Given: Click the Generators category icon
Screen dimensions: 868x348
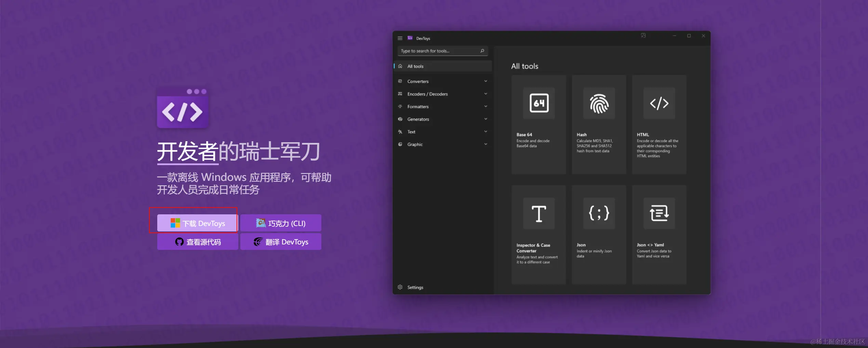Looking at the screenshot, I should click(x=400, y=119).
